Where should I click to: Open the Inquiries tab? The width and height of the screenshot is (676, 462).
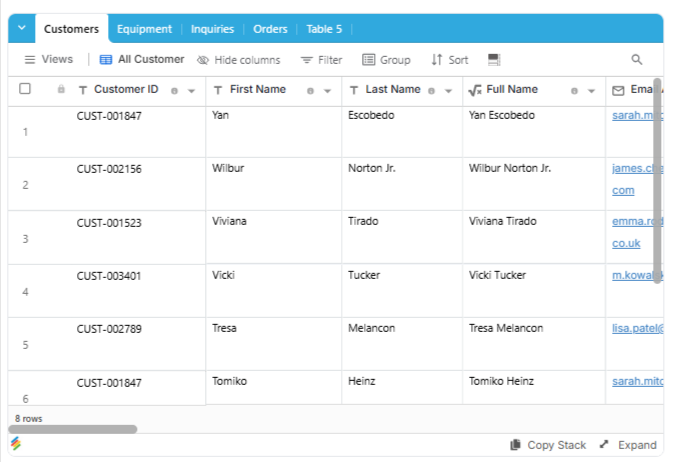(x=213, y=29)
